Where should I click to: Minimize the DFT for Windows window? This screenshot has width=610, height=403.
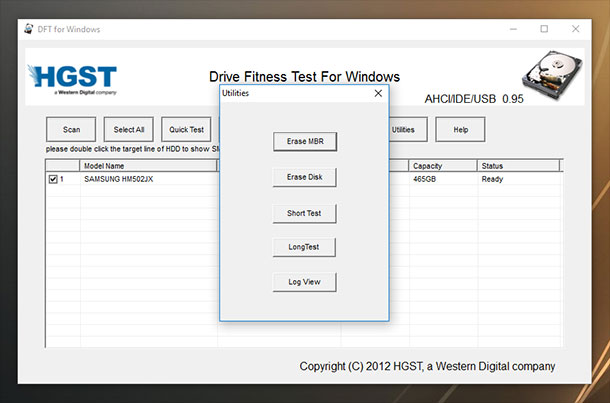[x=514, y=29]
